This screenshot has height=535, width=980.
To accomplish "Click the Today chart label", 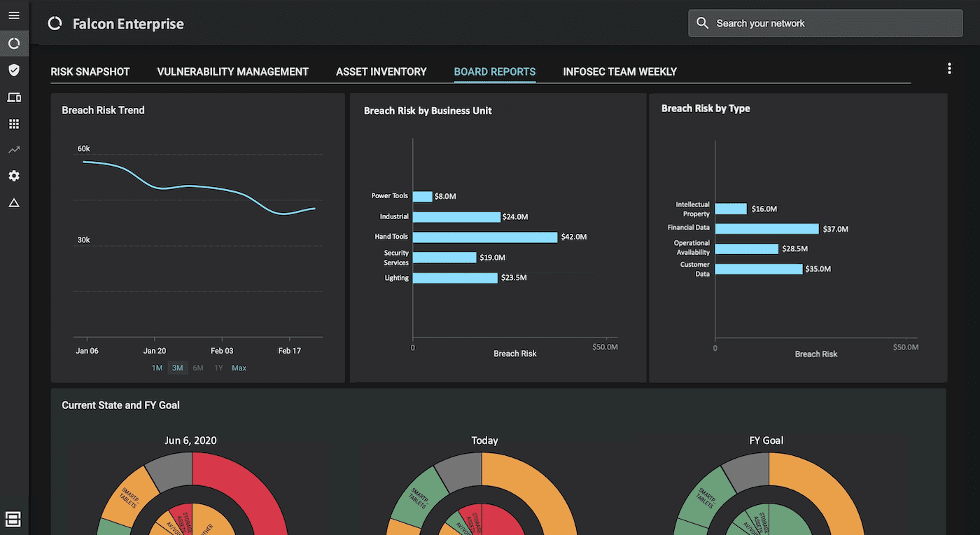I will pyautogui.click(x=484, y=440).
